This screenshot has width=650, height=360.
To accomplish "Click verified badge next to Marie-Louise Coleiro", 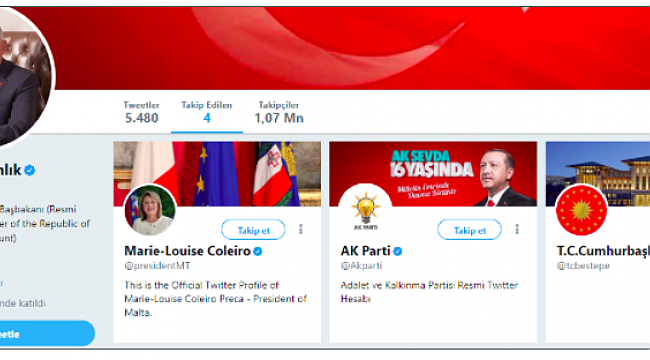I will [257, 251].
